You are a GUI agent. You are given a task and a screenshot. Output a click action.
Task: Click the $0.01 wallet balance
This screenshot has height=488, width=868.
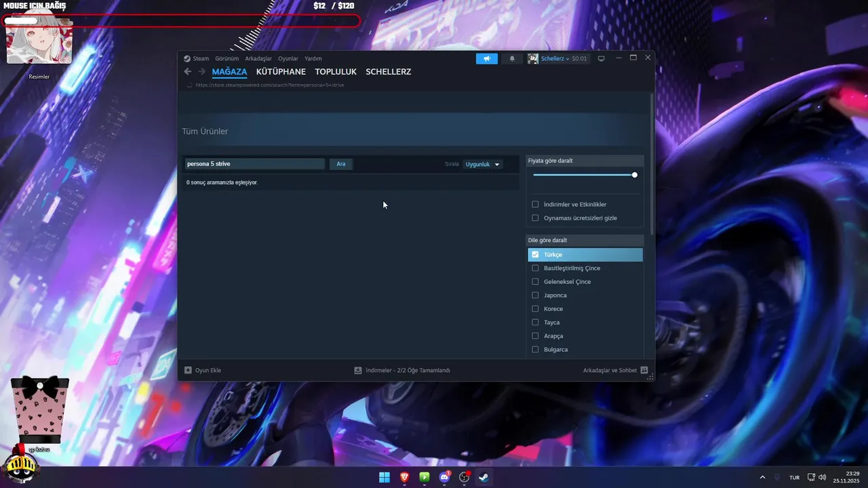[x=579, y=58]
